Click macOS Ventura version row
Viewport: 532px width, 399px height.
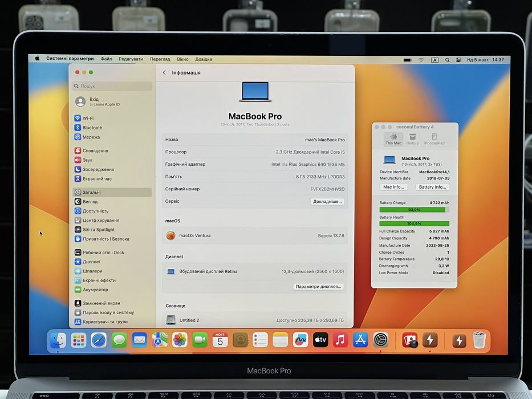[255, 235]
